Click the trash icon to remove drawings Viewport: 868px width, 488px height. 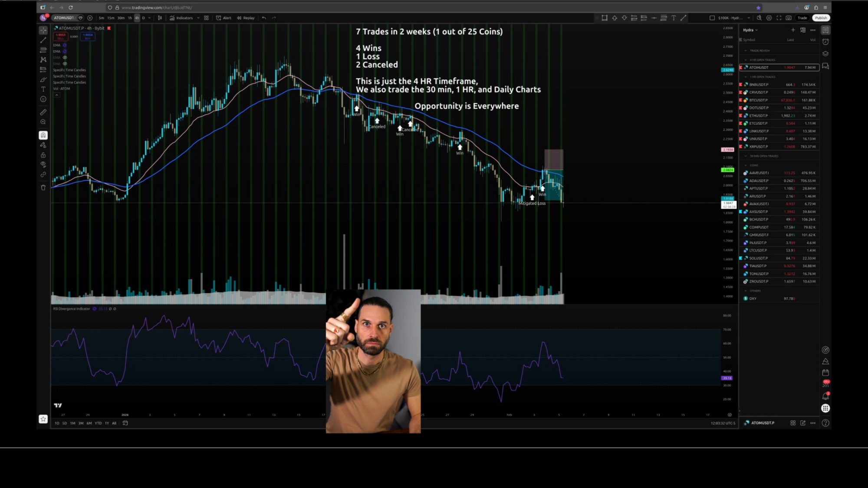[x=43, y=187]
